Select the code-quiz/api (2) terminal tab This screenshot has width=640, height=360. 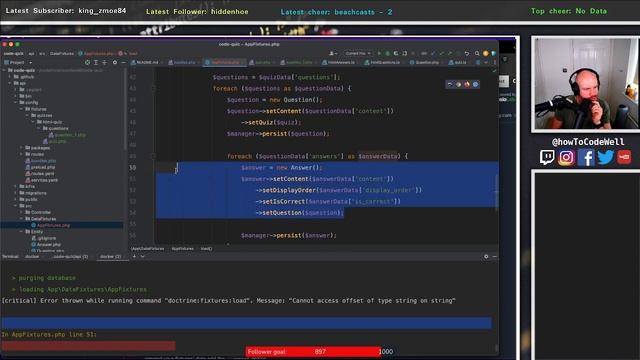tap(70, 256)
